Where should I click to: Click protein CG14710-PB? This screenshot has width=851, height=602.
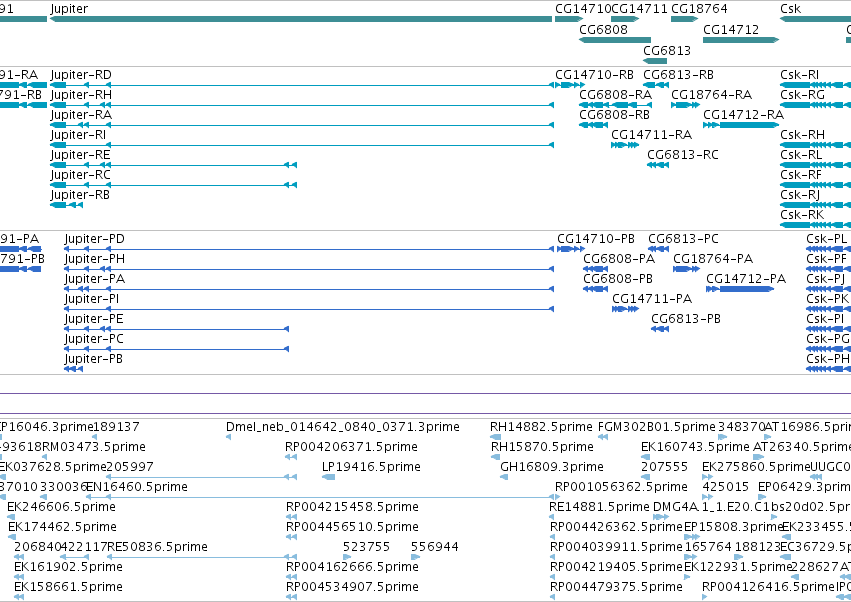click(570, 249)
